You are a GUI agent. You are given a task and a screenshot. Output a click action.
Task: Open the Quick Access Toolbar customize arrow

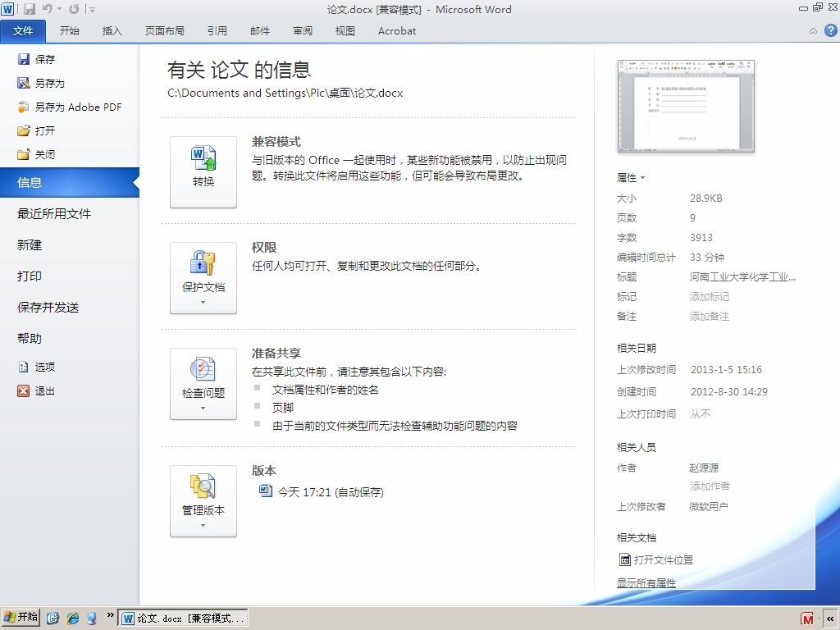pos(93,10)
